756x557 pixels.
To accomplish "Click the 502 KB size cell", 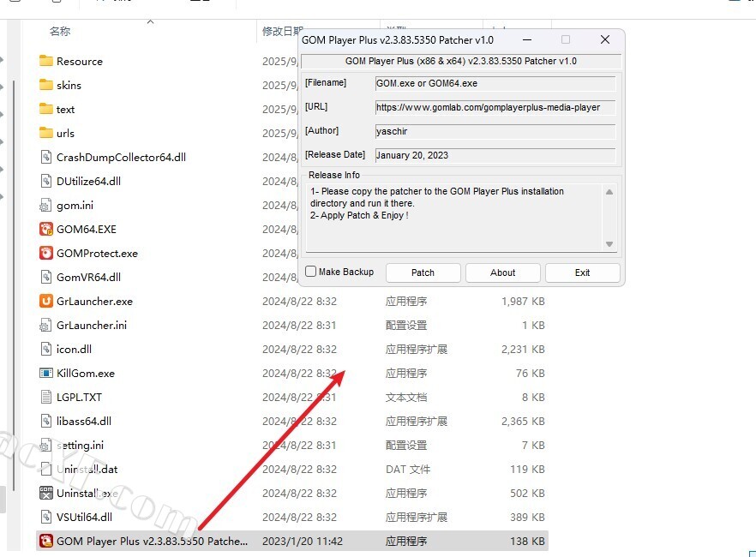I will click(x=527, y=493).
